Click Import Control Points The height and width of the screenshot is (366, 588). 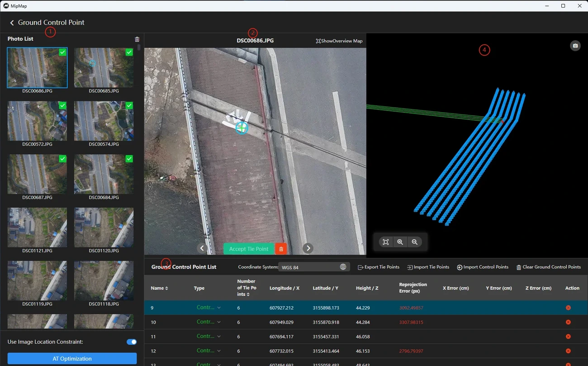[x=482, y=267]
